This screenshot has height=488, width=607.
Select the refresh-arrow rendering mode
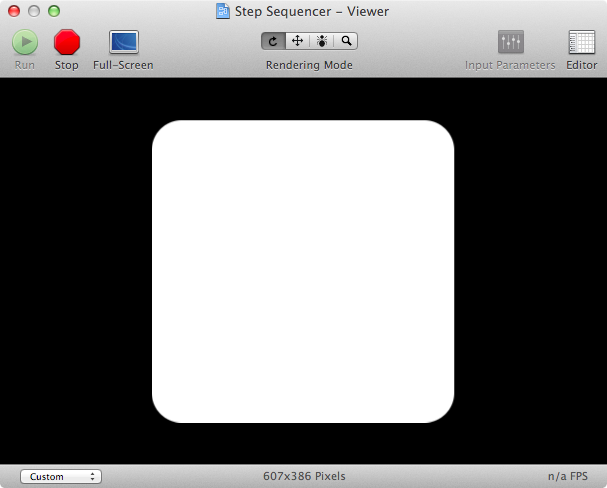tap(273, 41)
